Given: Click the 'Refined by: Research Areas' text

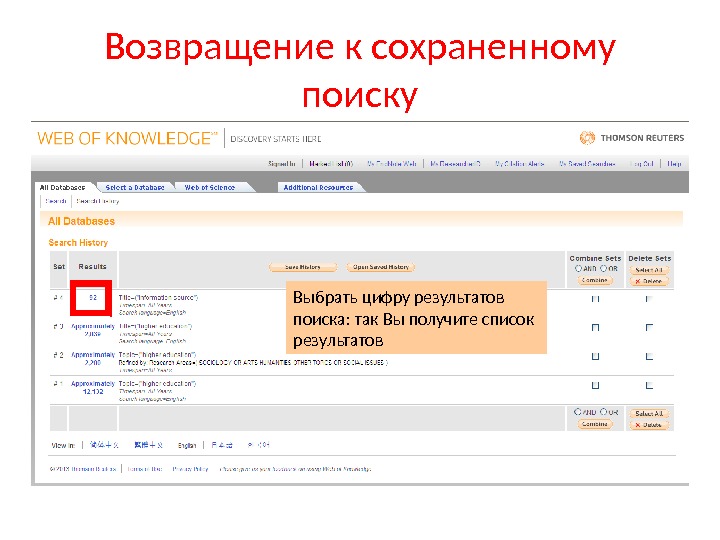Looking at the screenshot, I should [x=253, y=362].
